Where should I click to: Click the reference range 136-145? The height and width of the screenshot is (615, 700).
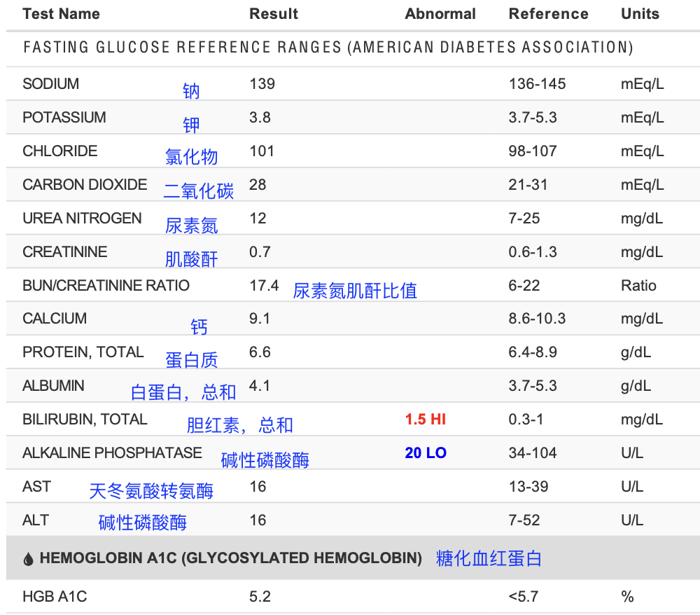[537, 84]
